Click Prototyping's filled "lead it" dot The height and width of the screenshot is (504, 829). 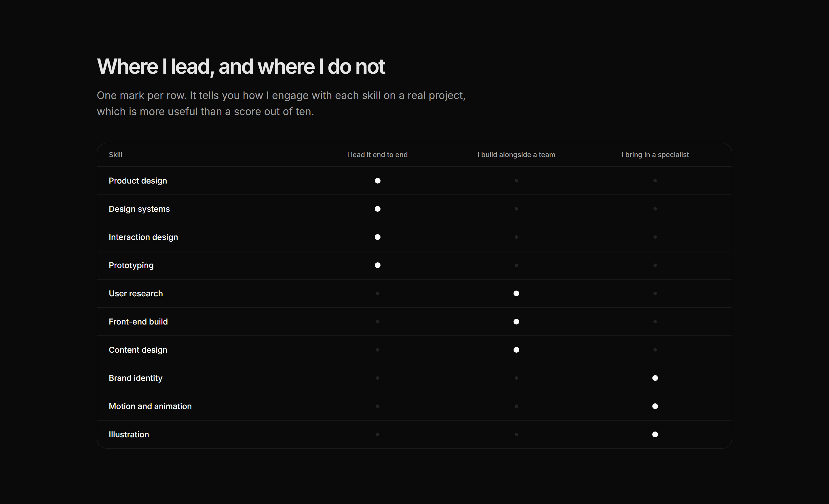[x=377, y=265]
